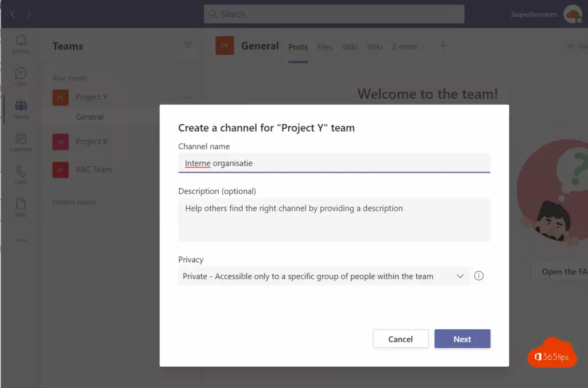Open the first Wiki tab
Image resolution: width=588 pixels, height=388 pixels.
coord(350,47)
